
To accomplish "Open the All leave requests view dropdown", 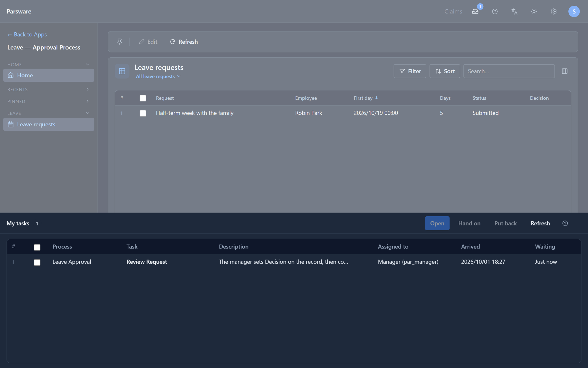I will (x=158, y=76).
